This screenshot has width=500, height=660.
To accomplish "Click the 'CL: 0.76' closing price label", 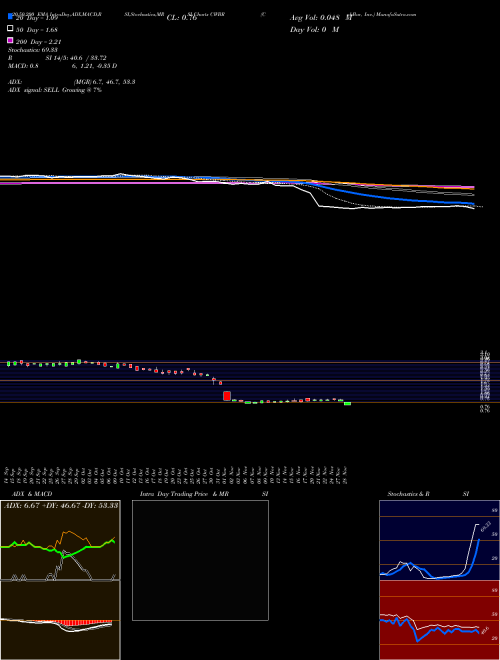I will (182, 18).
